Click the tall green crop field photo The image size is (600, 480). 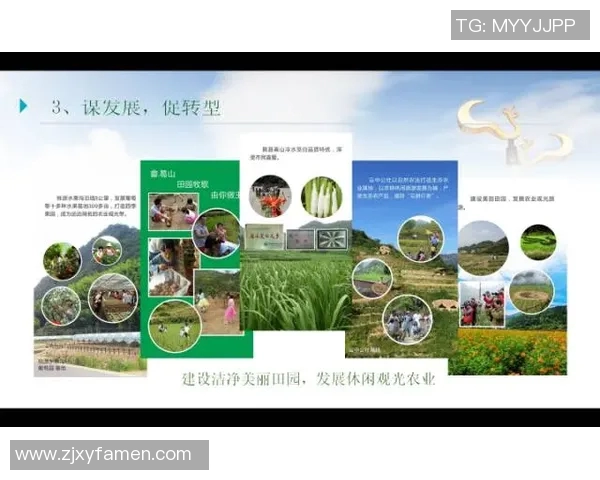295,291
